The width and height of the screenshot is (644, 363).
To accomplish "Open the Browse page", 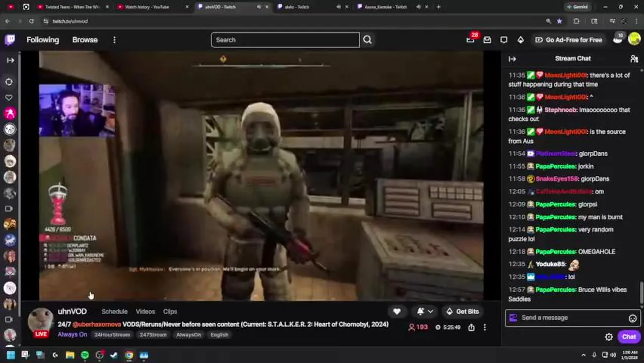I will [x=85, y=40].
